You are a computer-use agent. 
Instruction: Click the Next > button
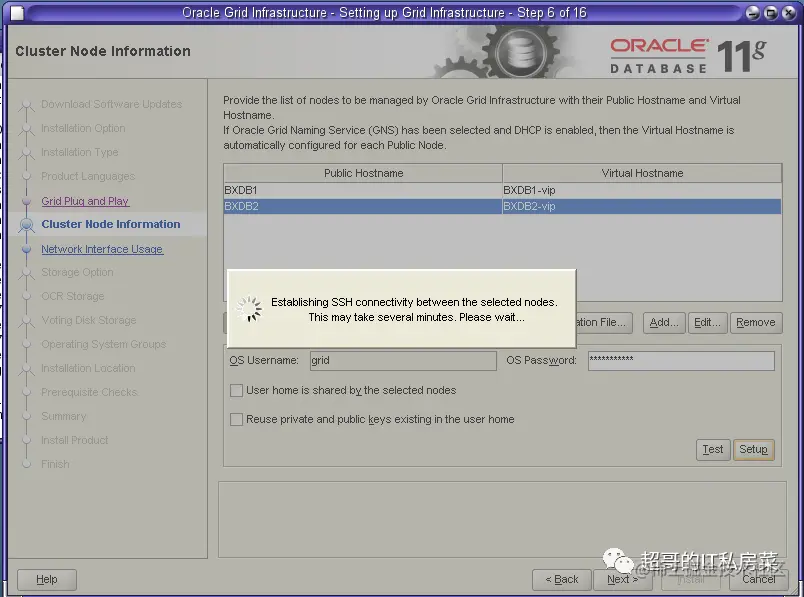tap(622, 580)
